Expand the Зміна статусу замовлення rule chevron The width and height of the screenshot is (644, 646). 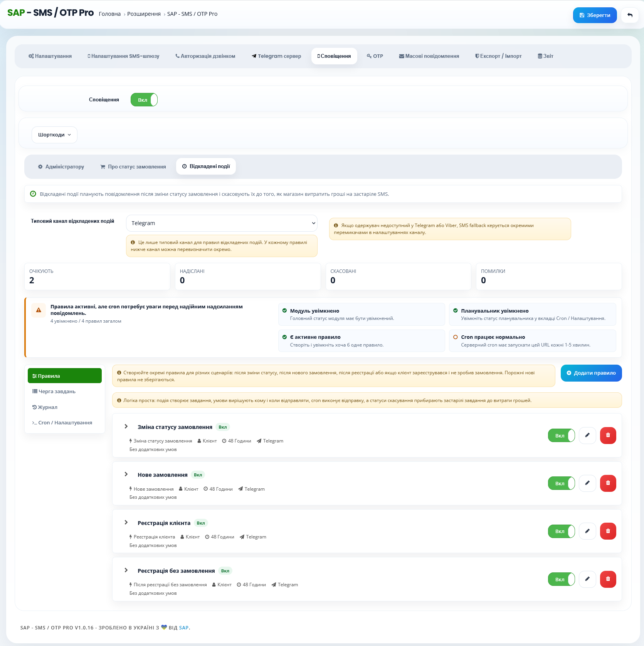coord(126,426)
